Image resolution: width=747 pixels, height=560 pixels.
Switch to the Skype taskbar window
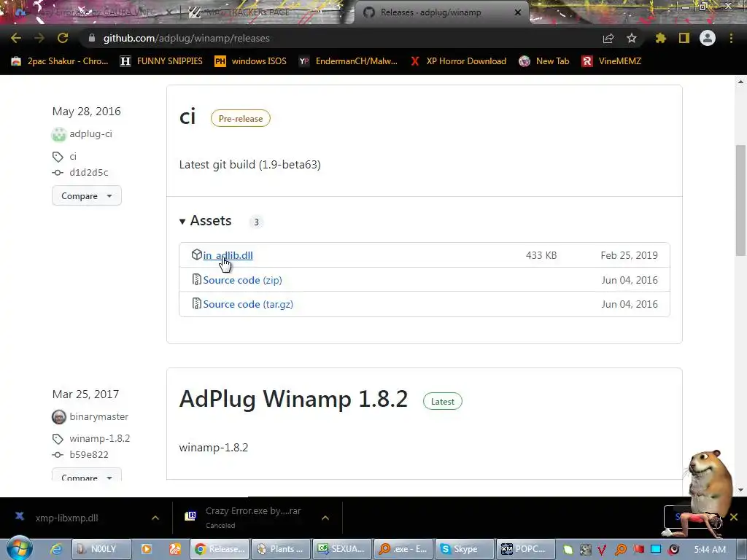(465, 549)
